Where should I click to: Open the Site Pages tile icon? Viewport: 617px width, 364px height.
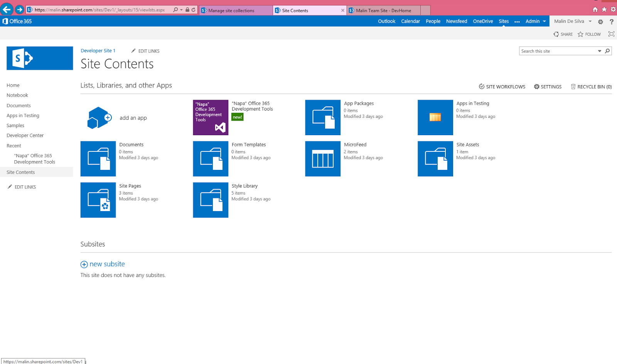(x=98, y=200)
